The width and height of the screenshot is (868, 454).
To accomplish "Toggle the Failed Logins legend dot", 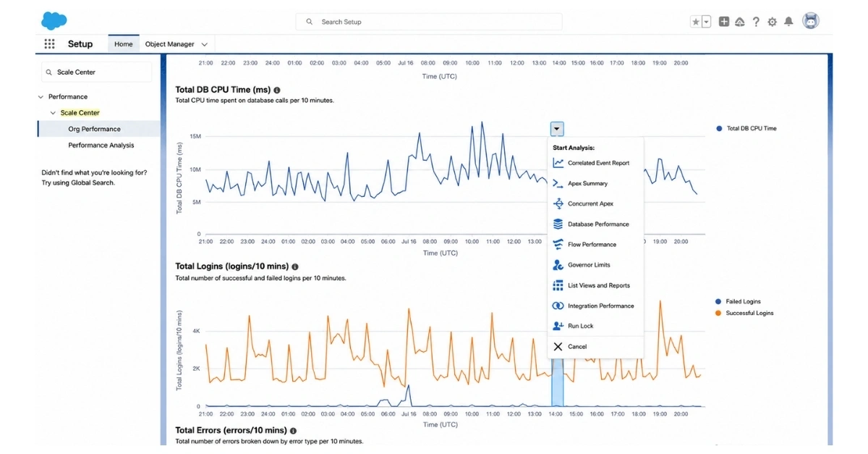I will point(718,301).
